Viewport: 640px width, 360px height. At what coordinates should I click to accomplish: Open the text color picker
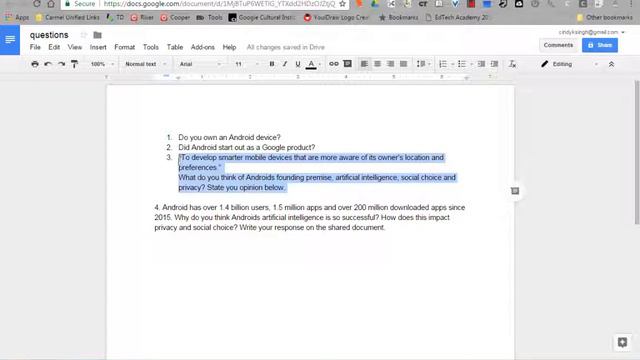tap(311, 64)
